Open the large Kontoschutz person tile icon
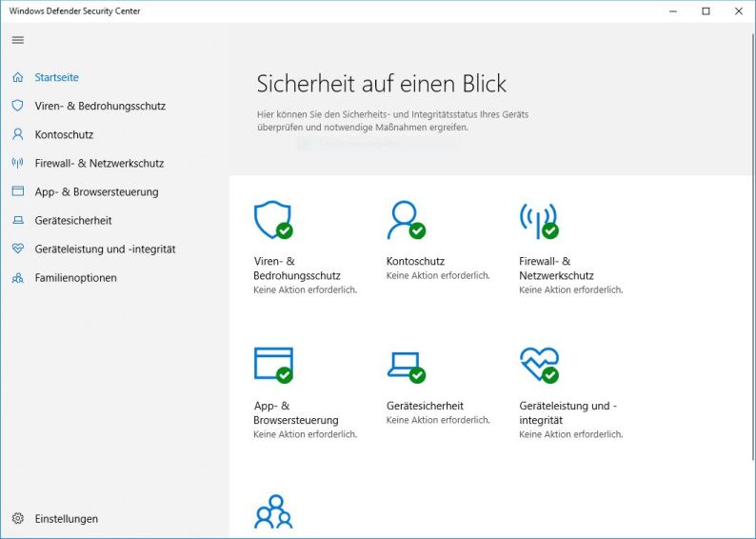 [406, 220]
